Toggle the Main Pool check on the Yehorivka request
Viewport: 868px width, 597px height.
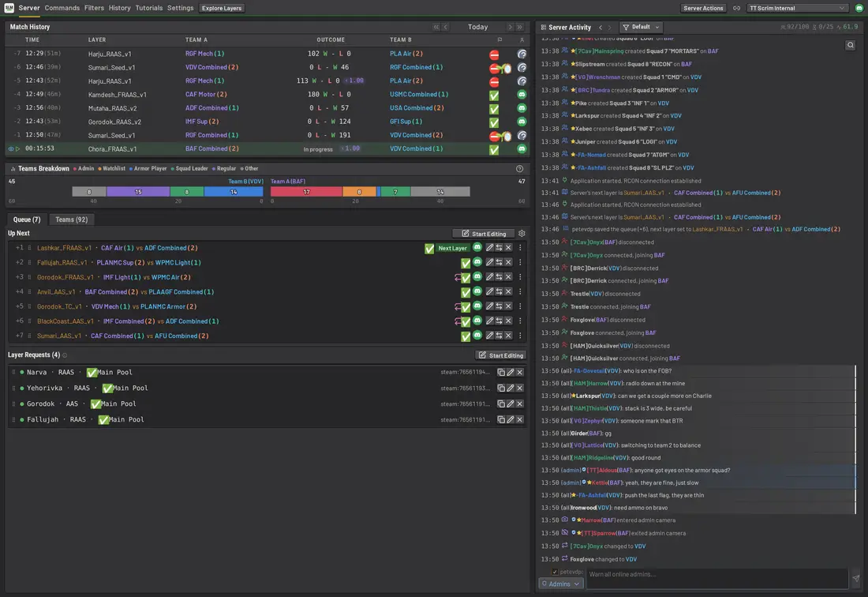point(107,389)
